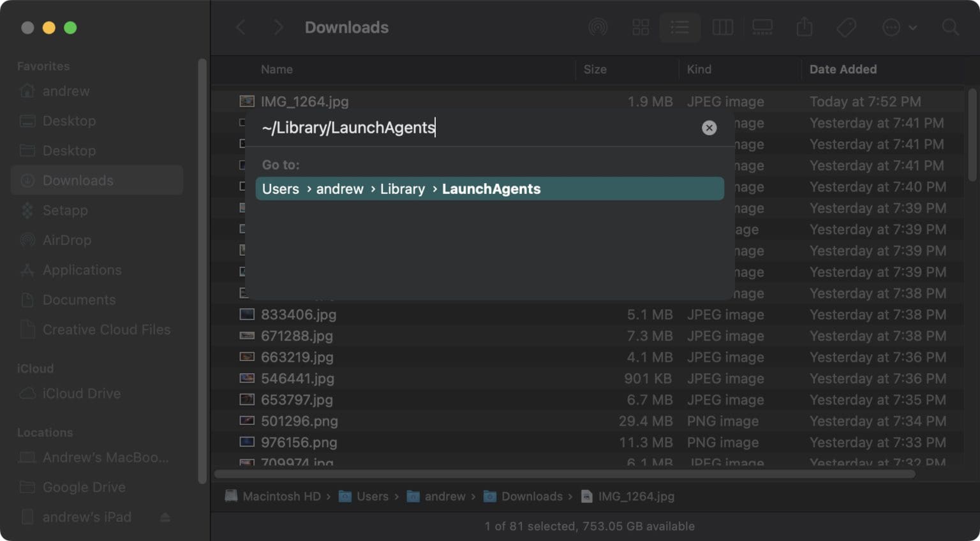Viewport: 980px width, 541px height.
Task: Sort files by Date Added
Action: [x=843, y=70]
